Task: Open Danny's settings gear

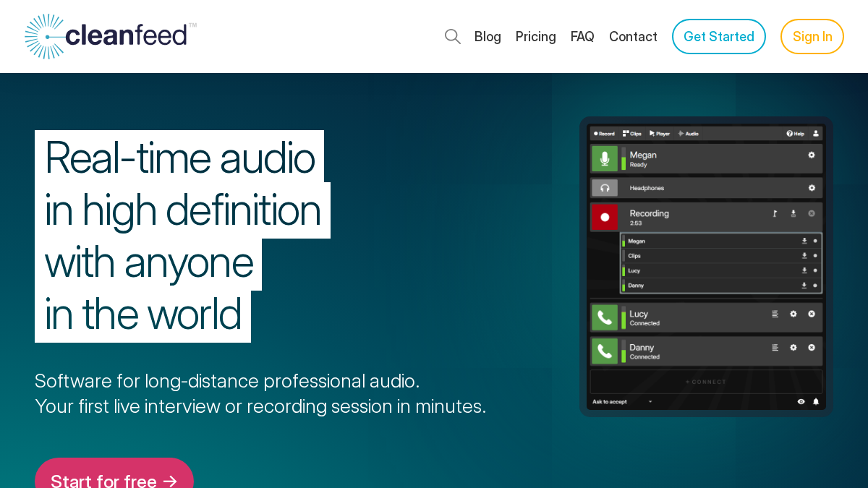Action: coord(793,347)
